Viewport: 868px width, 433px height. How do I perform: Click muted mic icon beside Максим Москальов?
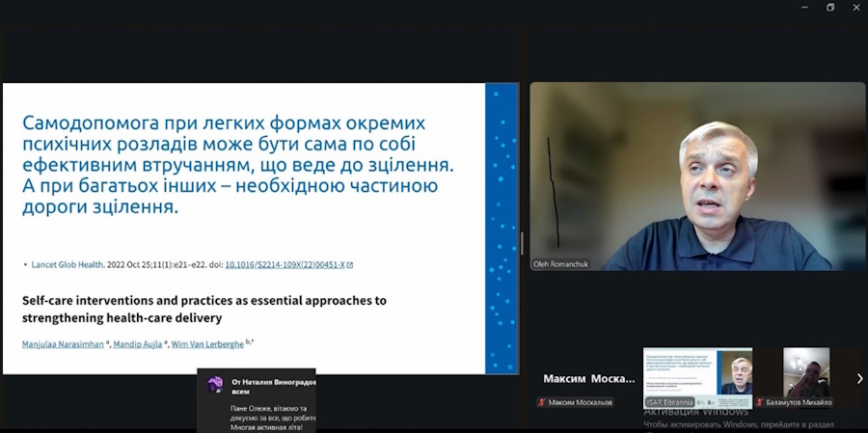(x=542, y=402)
